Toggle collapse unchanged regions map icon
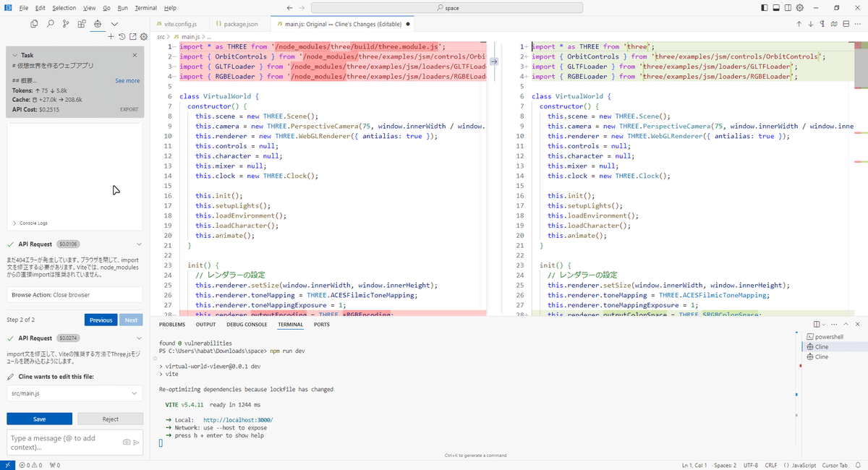Image resolution: width=868 pixels, height=470 pixels. click(x=835, y=24)
